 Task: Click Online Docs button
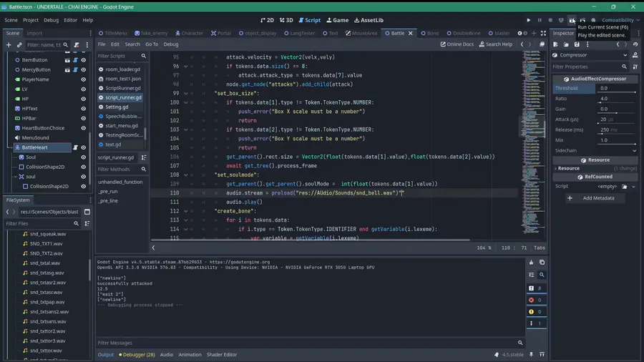[x=457, y=44]
